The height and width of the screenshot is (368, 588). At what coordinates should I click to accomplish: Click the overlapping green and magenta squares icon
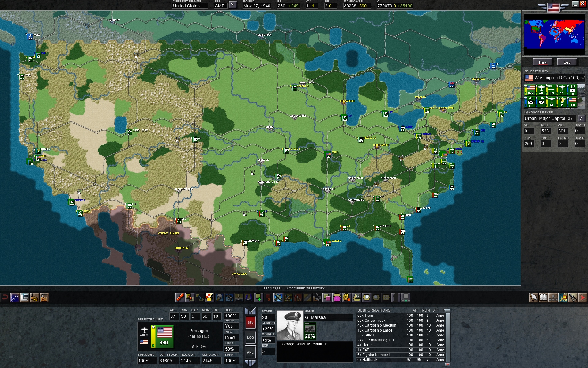(327, 297)
